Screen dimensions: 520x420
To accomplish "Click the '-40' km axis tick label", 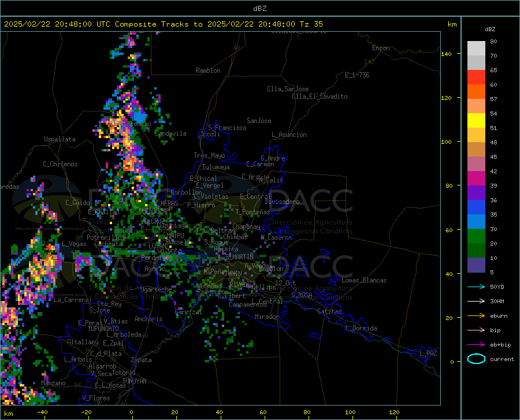I will 42,412.
